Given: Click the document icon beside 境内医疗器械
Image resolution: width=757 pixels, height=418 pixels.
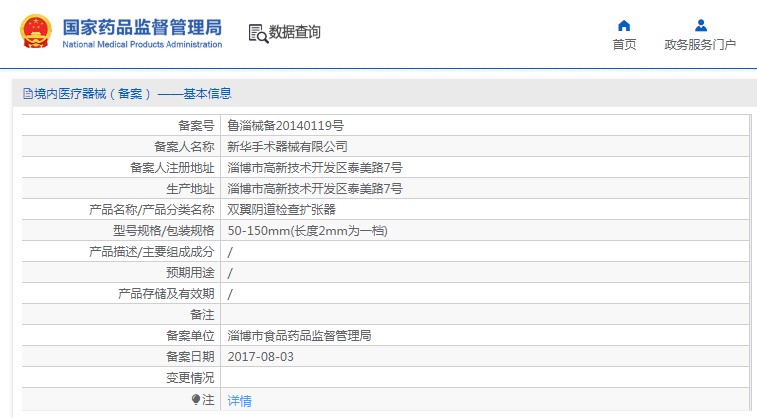Looking at the screenshot, I should tap(28, 94).
